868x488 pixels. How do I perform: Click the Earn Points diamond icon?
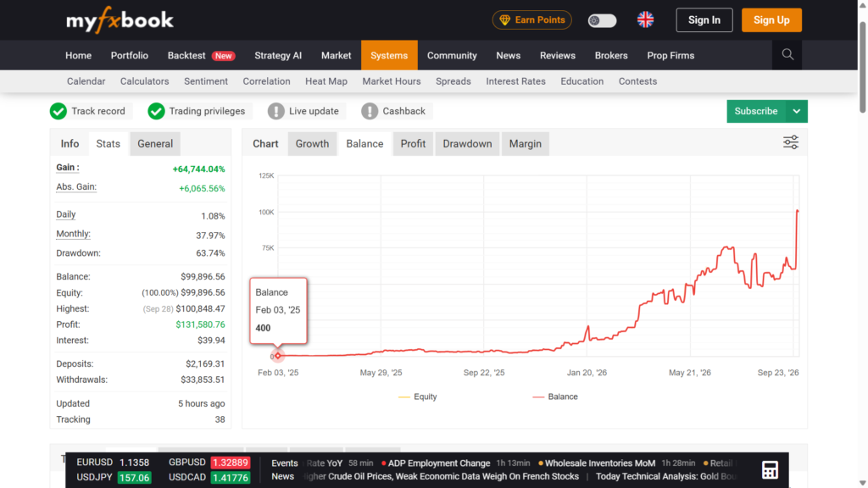tap(505, 20)
